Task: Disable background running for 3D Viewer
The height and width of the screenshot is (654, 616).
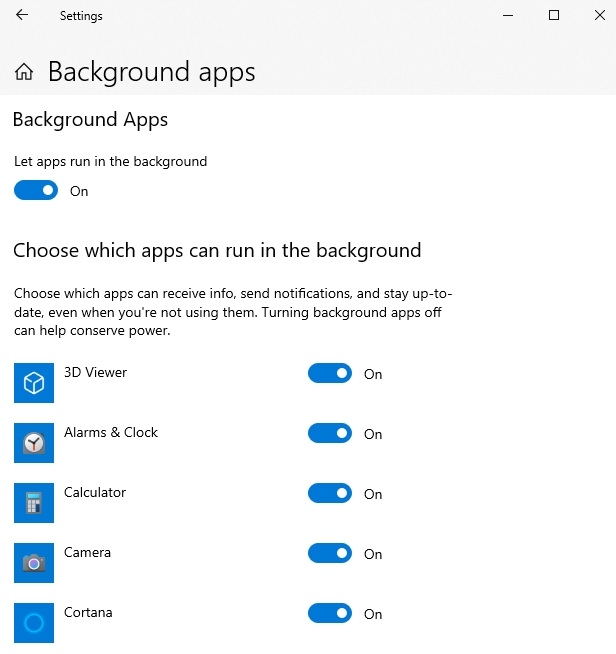Action: coord(330,373)
